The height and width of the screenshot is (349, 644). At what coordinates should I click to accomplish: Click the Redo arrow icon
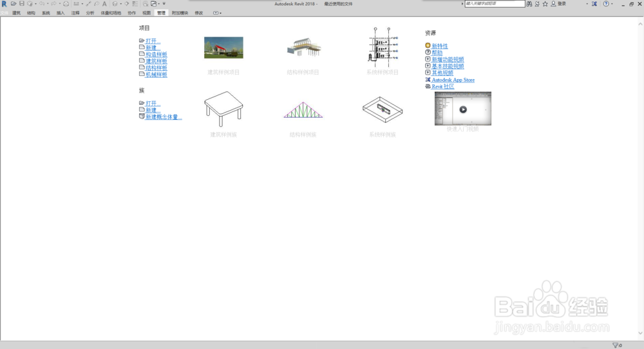54,4
